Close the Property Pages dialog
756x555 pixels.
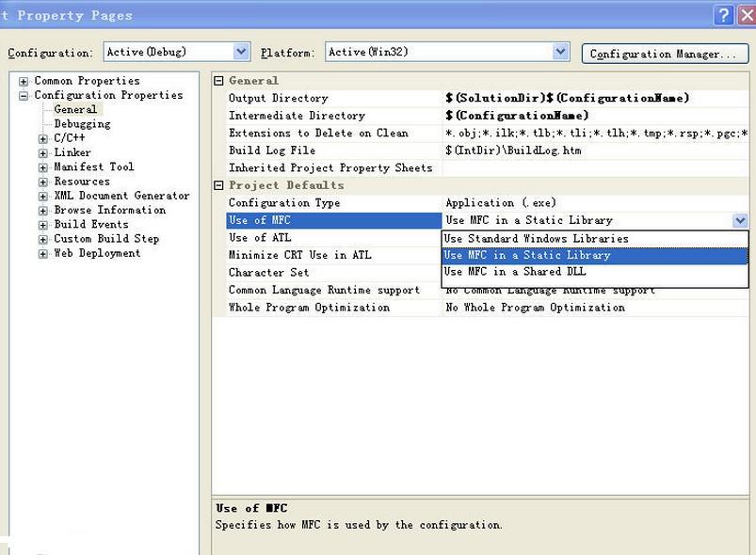[747, 15]
